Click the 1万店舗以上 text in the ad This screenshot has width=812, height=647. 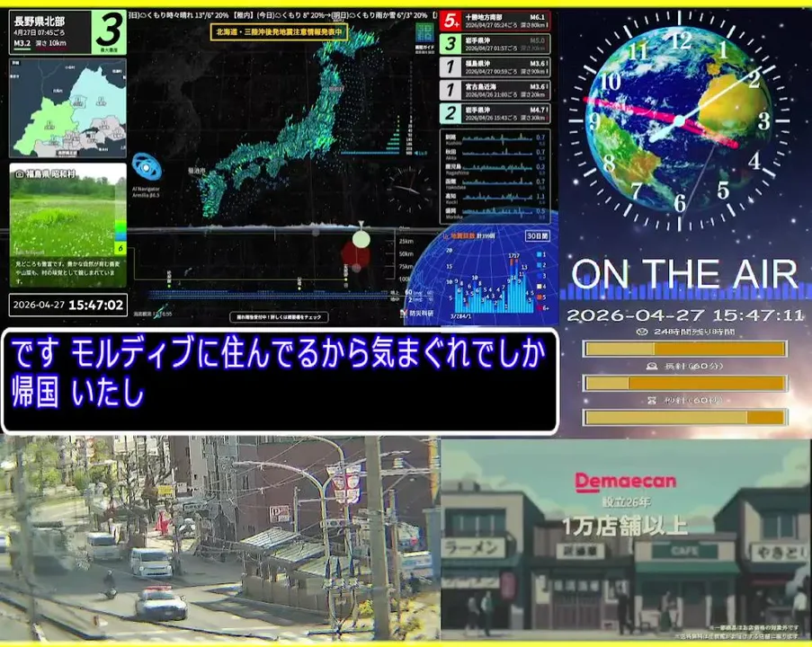[x=625, y=527]
